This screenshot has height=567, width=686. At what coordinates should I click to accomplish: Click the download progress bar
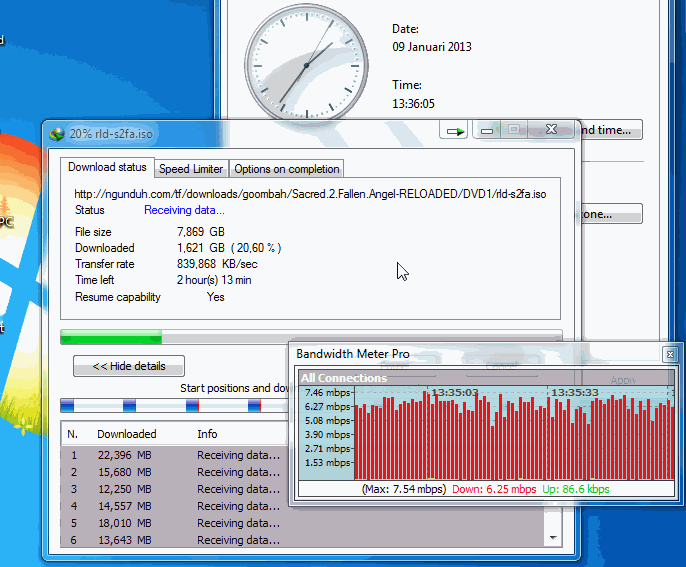311,338
